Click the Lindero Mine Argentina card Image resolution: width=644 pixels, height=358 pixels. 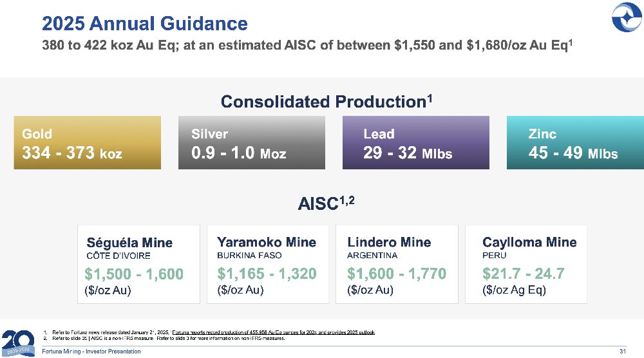tap(397, 264)
